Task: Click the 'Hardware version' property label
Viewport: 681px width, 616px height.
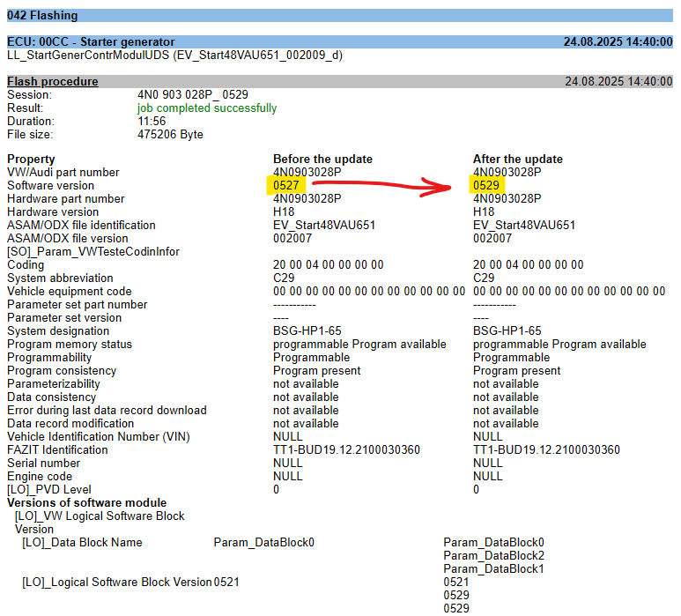Action: (x=53, y=212)
